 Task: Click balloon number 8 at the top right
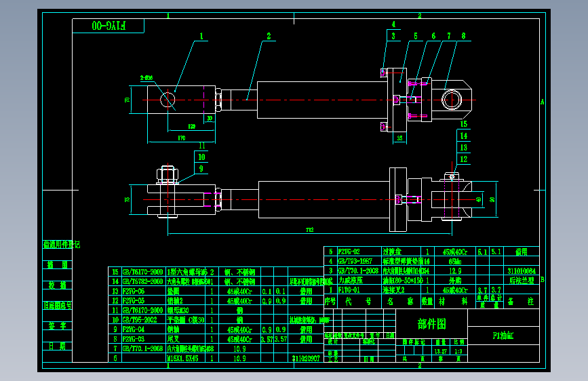(x=463, y=36)
